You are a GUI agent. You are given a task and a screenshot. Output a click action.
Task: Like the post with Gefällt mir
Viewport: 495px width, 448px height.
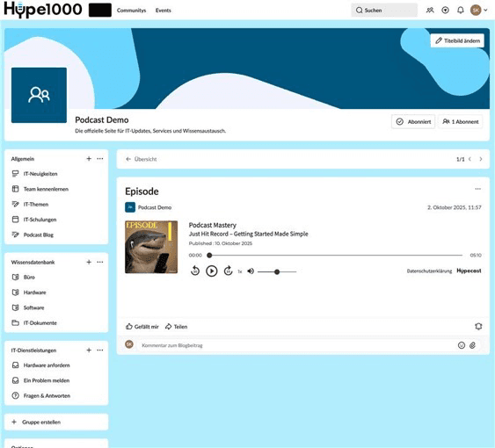142,327
